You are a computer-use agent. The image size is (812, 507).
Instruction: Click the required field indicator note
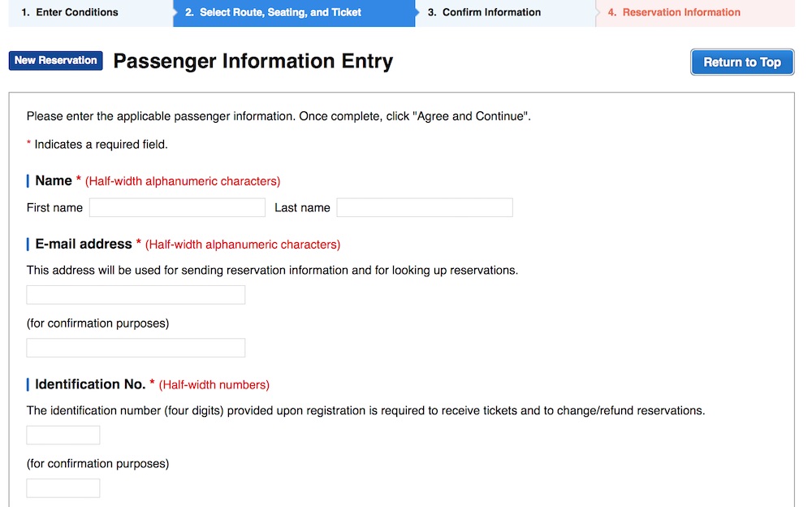coord(97,145)
